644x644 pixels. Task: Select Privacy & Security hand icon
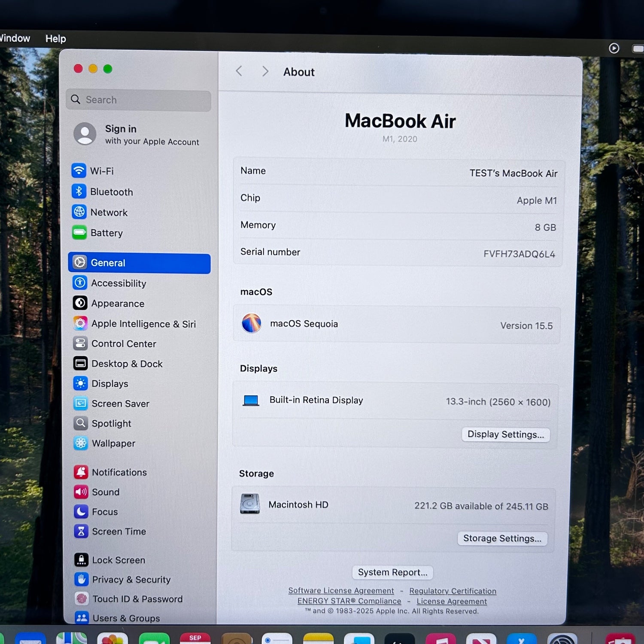(82, 579)
